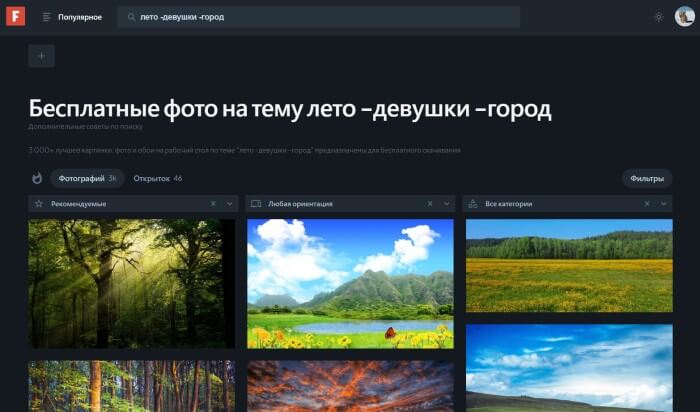Expand the Все категории chevron arrow
700x412 pixels.
point(663,204)
